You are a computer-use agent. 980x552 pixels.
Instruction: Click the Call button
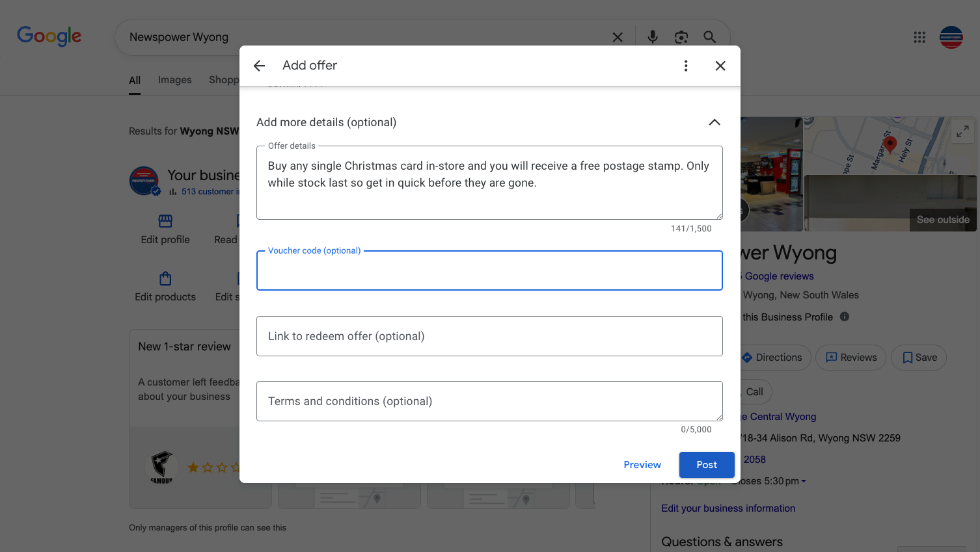coord(755,392)
